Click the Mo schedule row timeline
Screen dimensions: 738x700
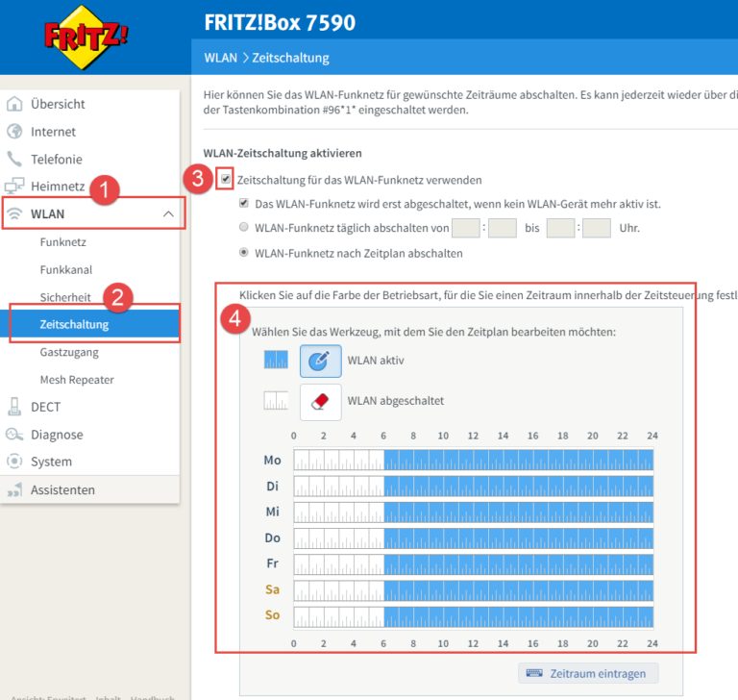474,460
